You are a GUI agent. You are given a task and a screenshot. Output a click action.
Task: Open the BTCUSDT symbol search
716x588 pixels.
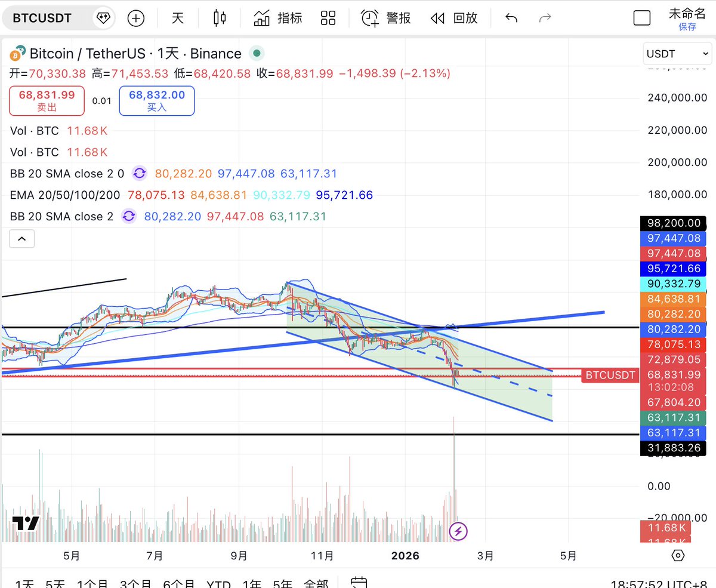(42, 19)
